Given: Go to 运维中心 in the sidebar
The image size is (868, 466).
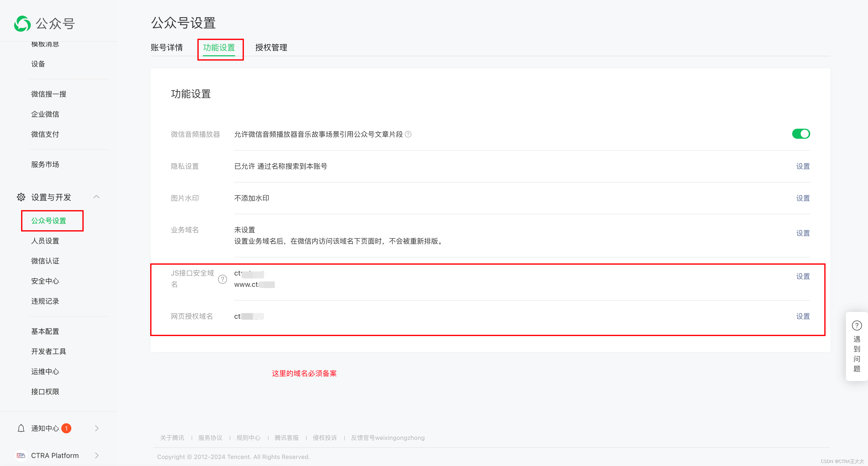Looking at the screenshot, I should tap(45, 371).
